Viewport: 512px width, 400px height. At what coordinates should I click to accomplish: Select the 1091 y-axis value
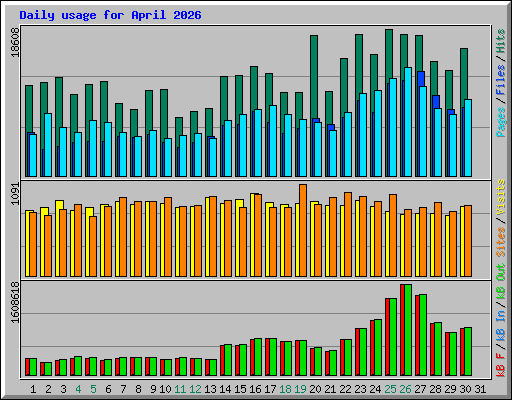pyautogui.click(x=15, y=194)
